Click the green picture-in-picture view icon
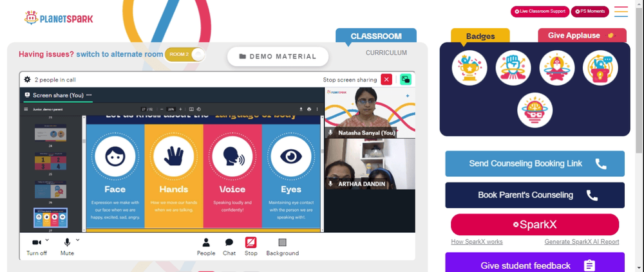Viewport: 644px width, 272px height. coord(406,80)
